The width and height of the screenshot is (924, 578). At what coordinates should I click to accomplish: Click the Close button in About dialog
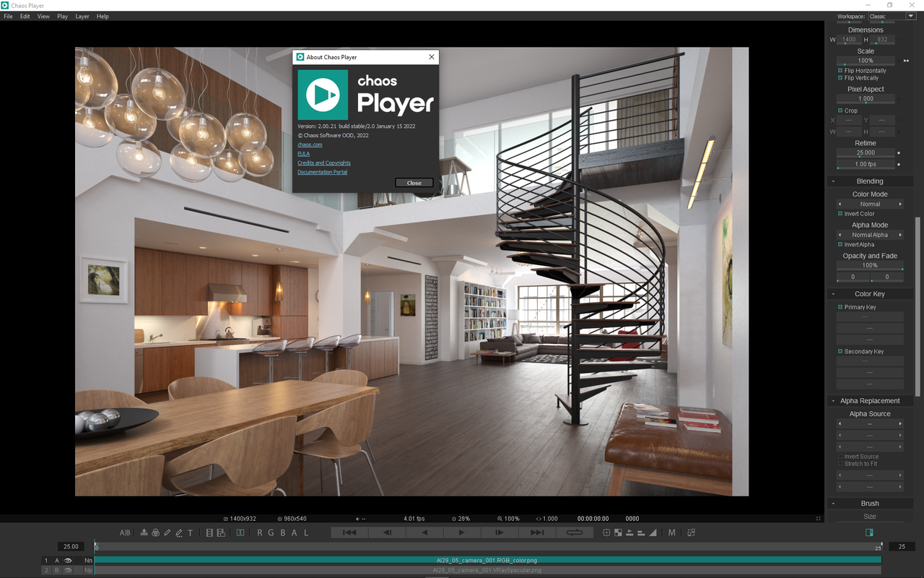pyautogui.click(x=414, y=183)
